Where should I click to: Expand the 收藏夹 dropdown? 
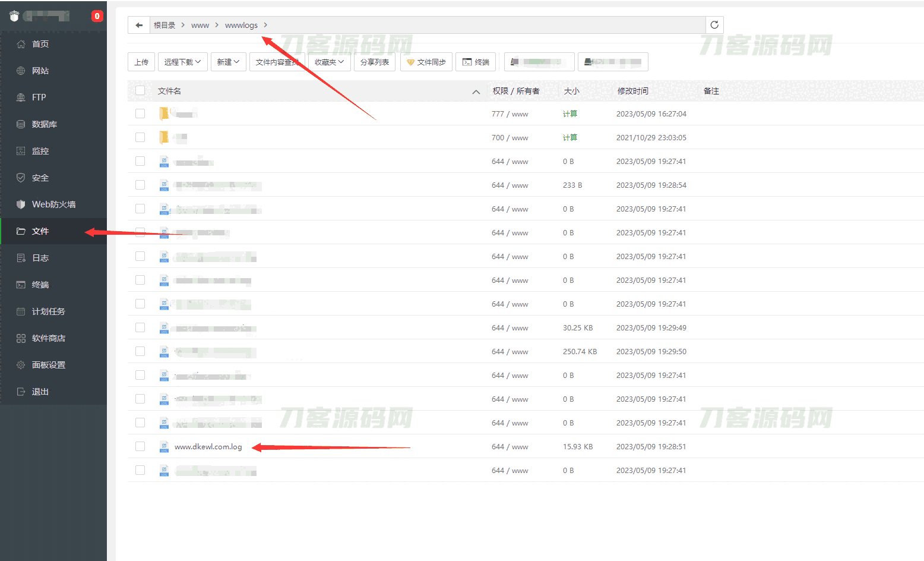[329, 62]
